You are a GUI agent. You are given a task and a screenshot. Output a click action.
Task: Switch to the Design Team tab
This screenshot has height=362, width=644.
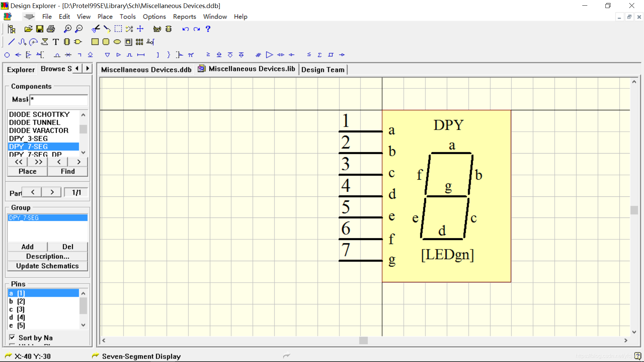(x=323, y=70)
